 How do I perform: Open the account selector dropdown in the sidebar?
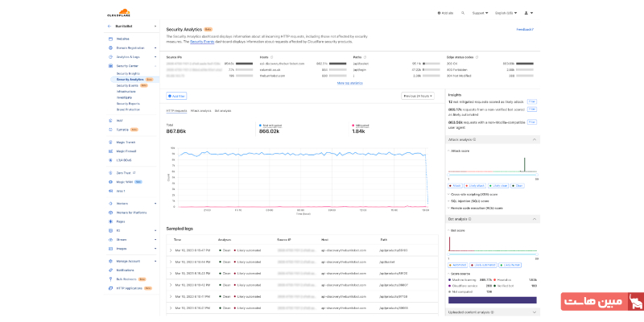(x=155, y=26)
